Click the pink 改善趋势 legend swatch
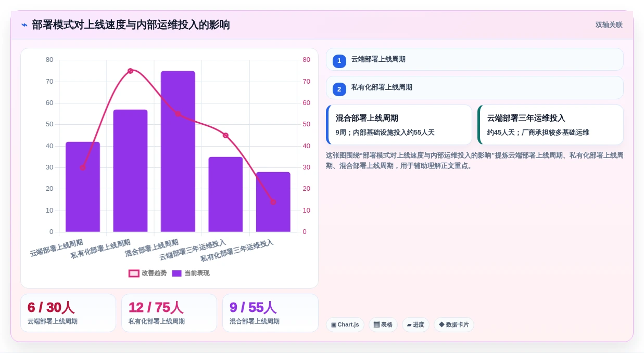 (x=134, y=273)
